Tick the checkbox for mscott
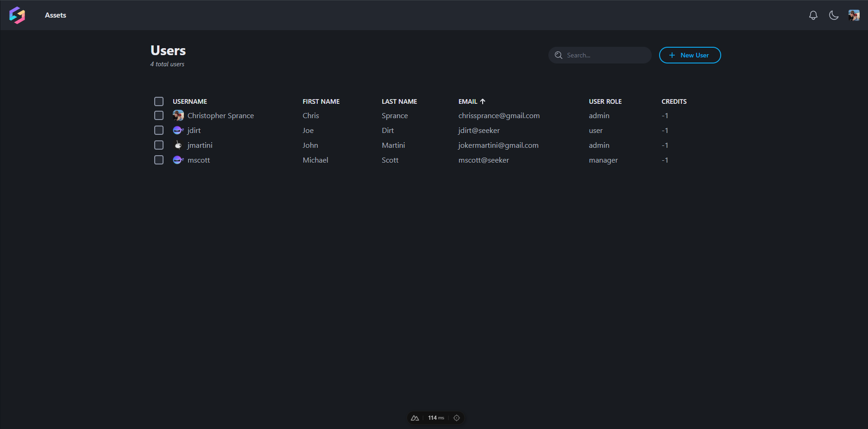 pyautogui.click(x=159, y=160)
